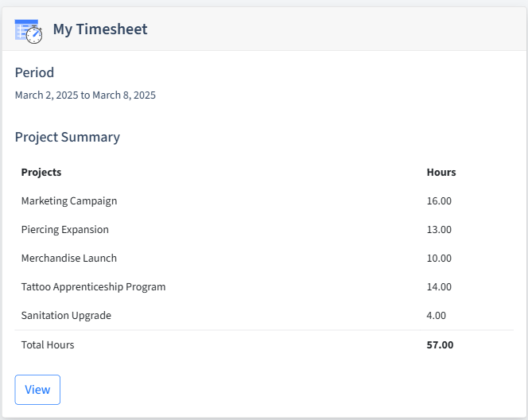The image size is (528, 420).
Task: Click the 14.00 hours value
Action: [x=439, y=286]
